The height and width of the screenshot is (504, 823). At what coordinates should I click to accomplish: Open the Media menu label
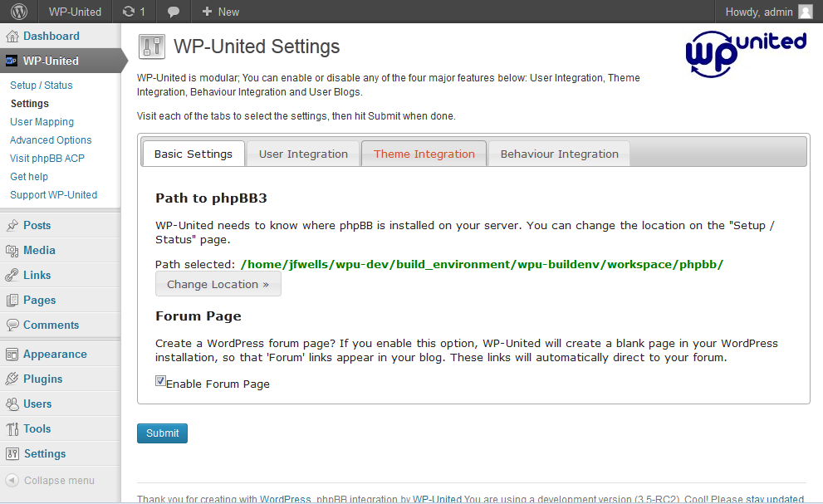39,251
